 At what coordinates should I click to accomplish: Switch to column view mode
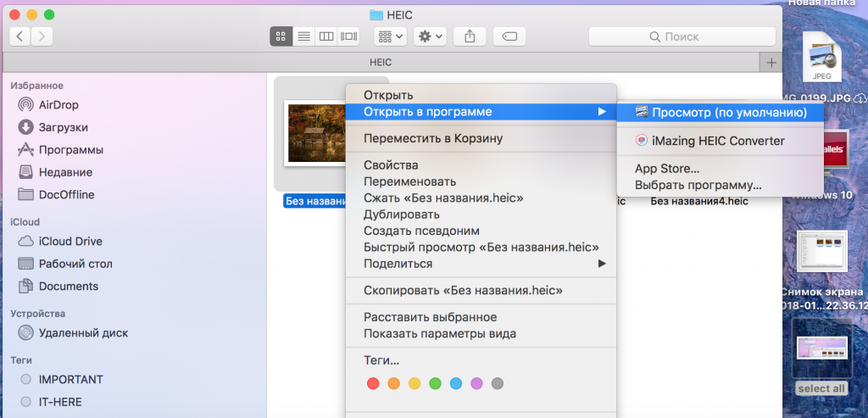tap(325, 36)
